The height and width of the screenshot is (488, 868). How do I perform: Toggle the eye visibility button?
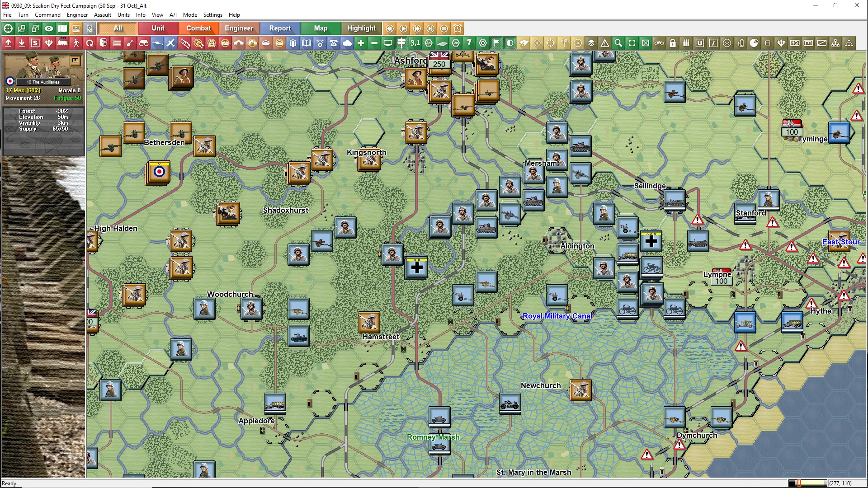[49, 28]
